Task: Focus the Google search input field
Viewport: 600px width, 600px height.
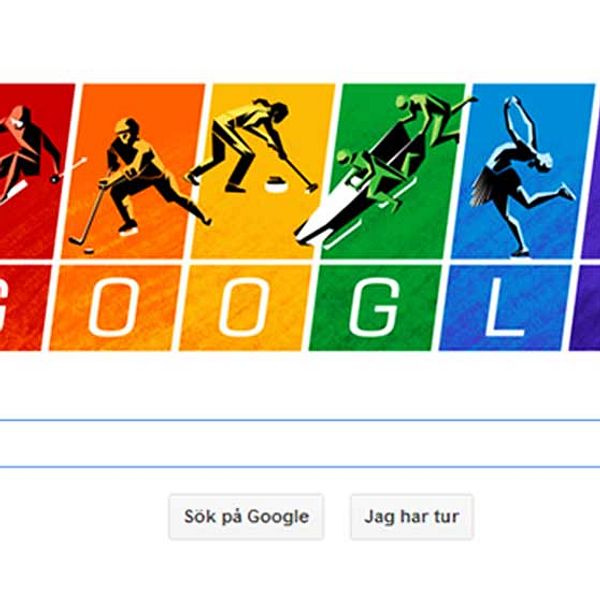Action: 300,443
